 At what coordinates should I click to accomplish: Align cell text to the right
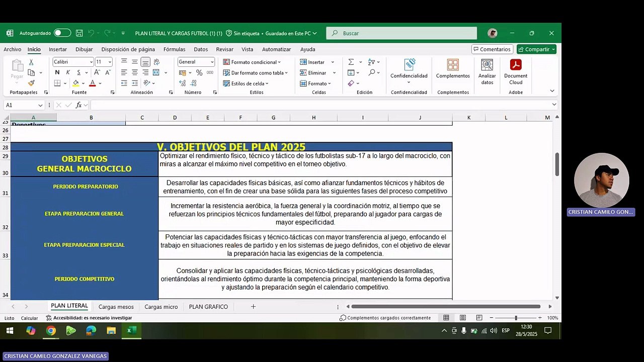coord(145,72)
